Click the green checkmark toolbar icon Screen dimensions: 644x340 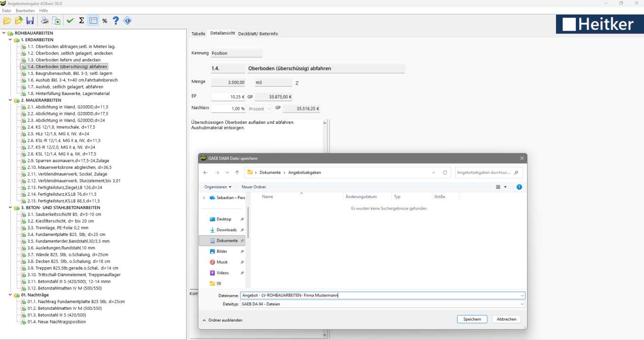pos(70,20)
